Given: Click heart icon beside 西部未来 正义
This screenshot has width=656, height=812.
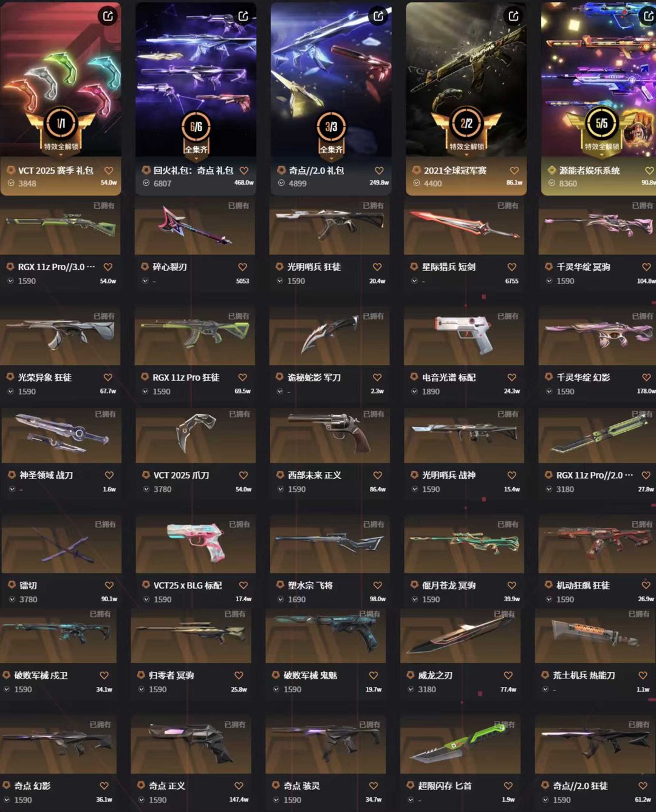Looking at the screenshot, I should (x=377, y=475).
